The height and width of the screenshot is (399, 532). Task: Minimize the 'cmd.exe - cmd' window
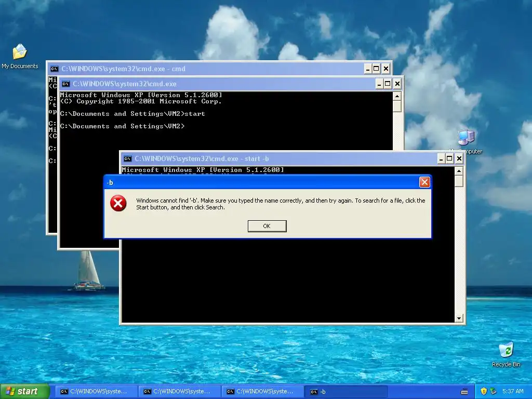[x=368, y=69]
